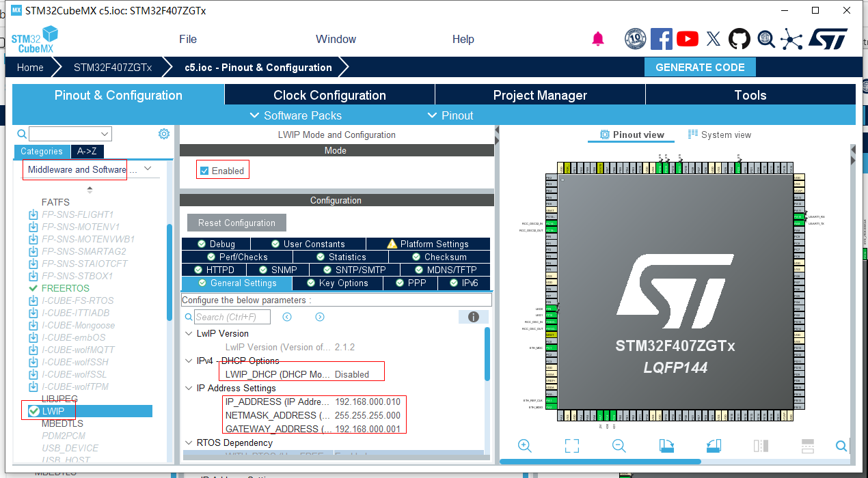The height and width of the screenshot is (478, 868).
Task: Click the vertical split view icon
Action: (x=761, y=446)
